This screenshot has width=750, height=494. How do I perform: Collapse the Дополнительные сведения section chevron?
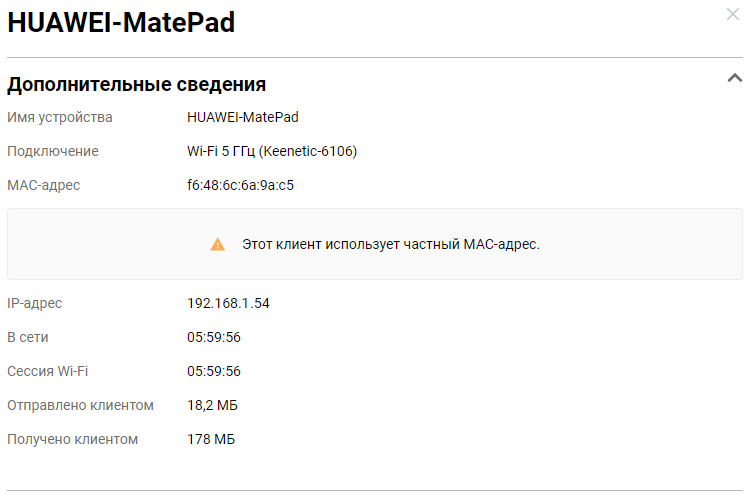734,78
